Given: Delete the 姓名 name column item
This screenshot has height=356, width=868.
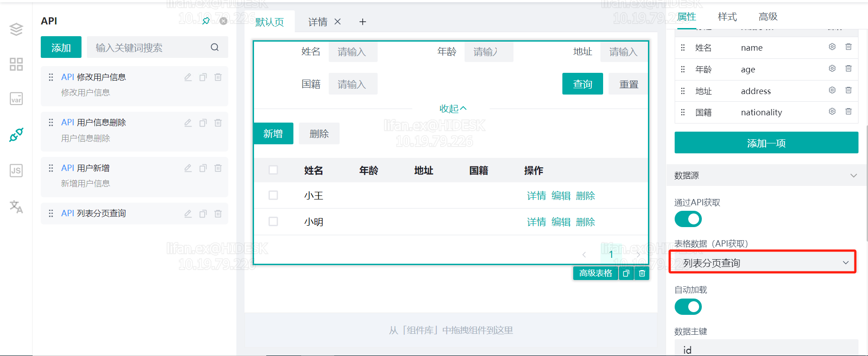Looking at the screenshot, I should 849,47.
